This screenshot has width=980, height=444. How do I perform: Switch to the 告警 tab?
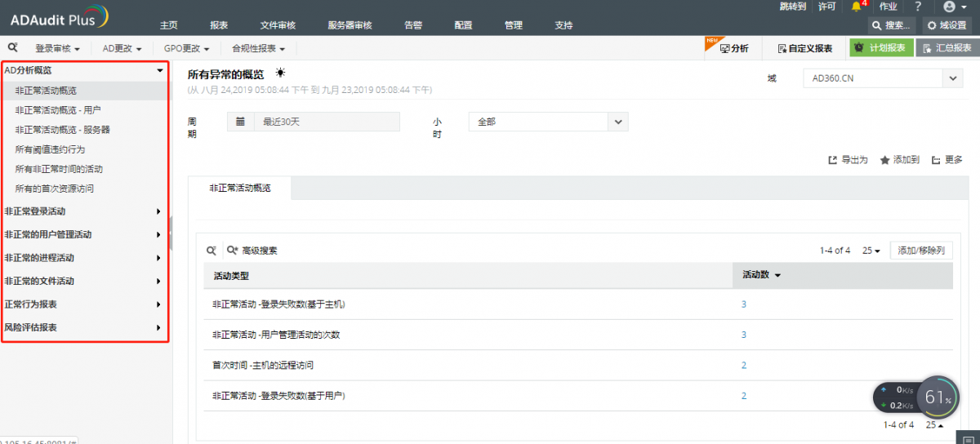tap(413, 25)
